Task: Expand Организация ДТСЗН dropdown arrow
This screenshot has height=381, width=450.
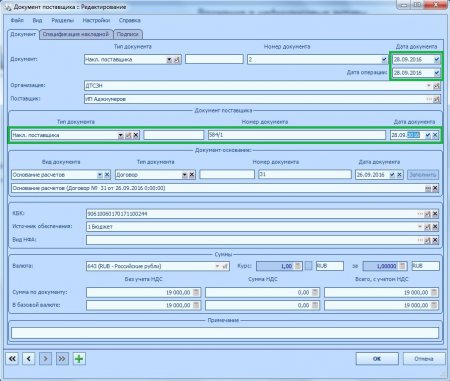Action: pyautogui.click(x=429, y=86)
